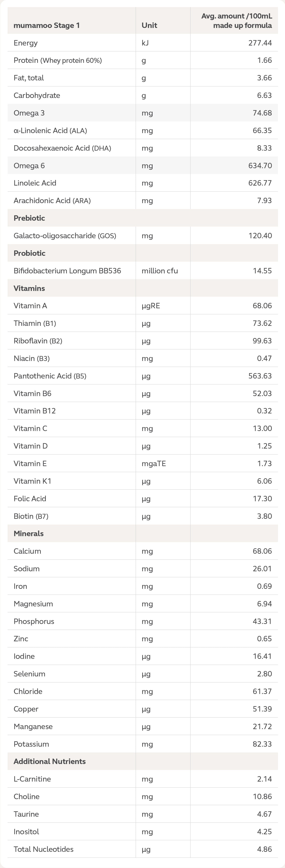Click the Prebiotic section heading
The height and width of the screenshot is (868, 285).
[29, 218]
